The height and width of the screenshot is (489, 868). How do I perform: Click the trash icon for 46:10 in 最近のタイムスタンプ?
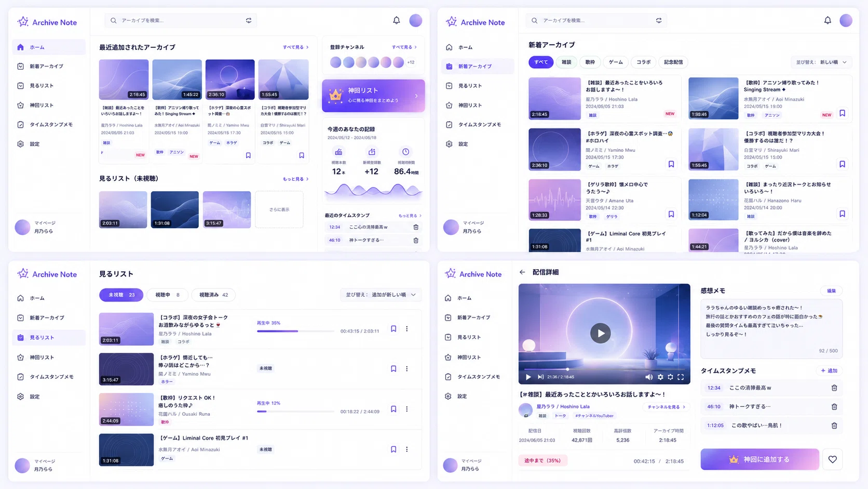pyautogui.click(x=416, y=240)
